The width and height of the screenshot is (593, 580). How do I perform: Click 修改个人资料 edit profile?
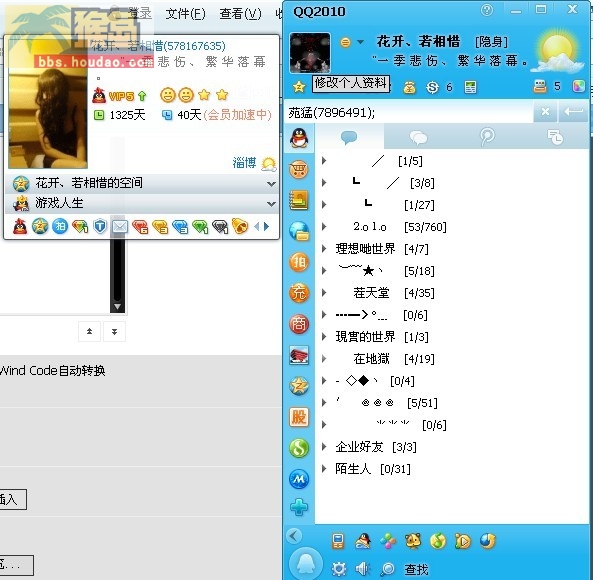(351, 83)
